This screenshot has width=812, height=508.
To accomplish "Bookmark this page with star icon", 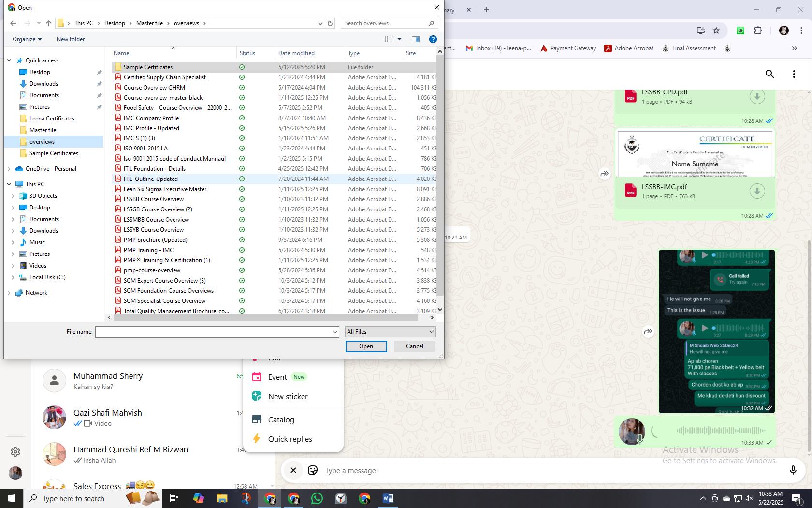I will click(716, 30).
